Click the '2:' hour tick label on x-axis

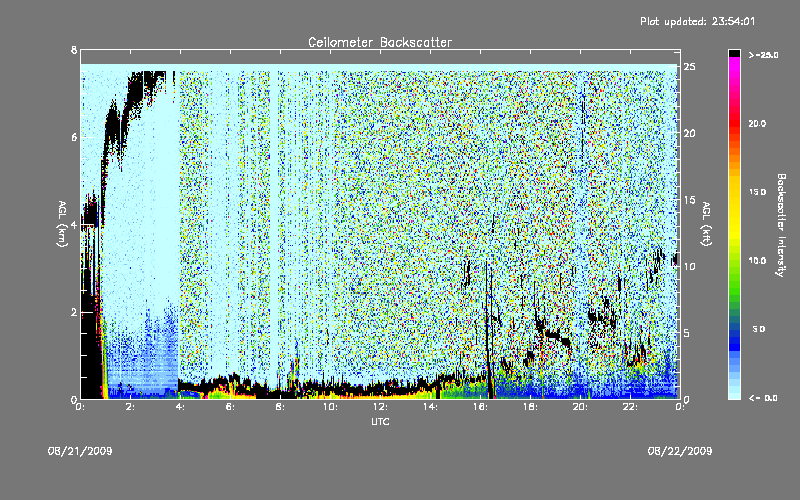(x=131, y=407)
